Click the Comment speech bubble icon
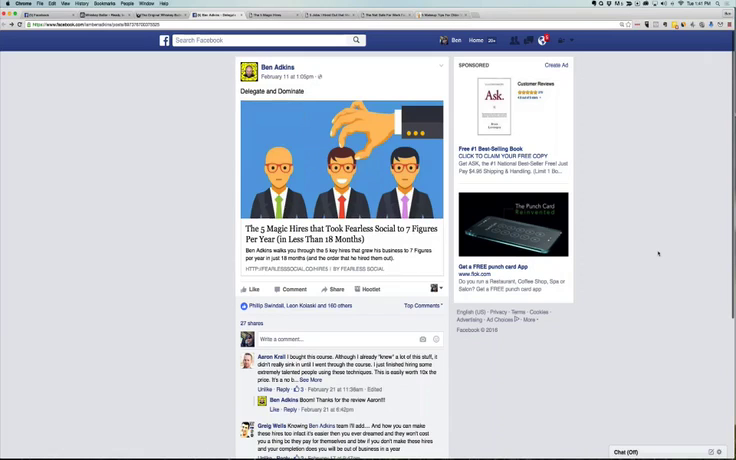Image resolution: width=736 pixels, height=460 pixels. [277, 289]
